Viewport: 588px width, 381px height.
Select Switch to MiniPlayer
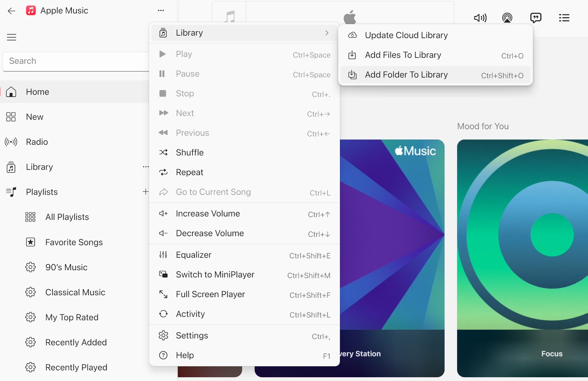pos(244,275)
